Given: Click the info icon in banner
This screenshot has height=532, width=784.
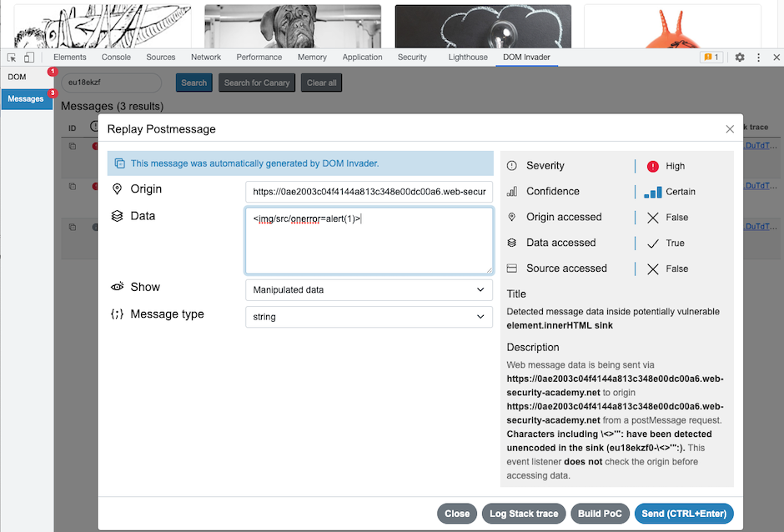Looking at the screenshot, I should point(119,163).
